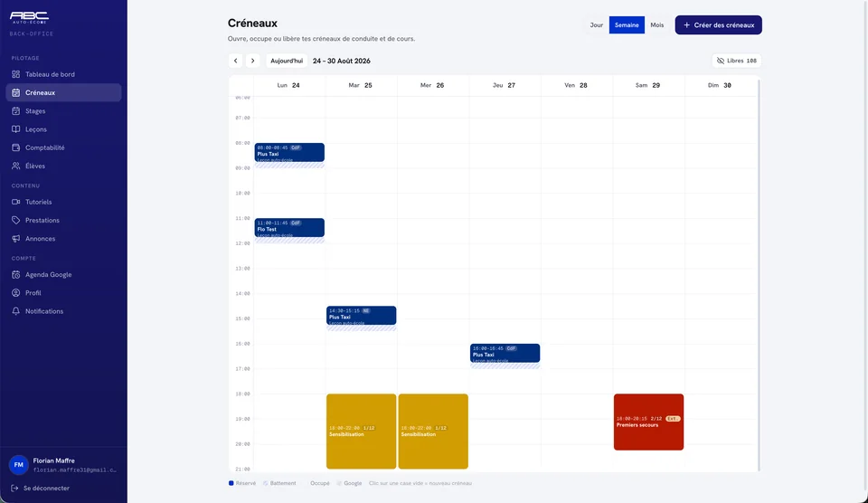The image size is (868, 503).
Task: Click the Sam 29 column header
Action: (649, 85)
